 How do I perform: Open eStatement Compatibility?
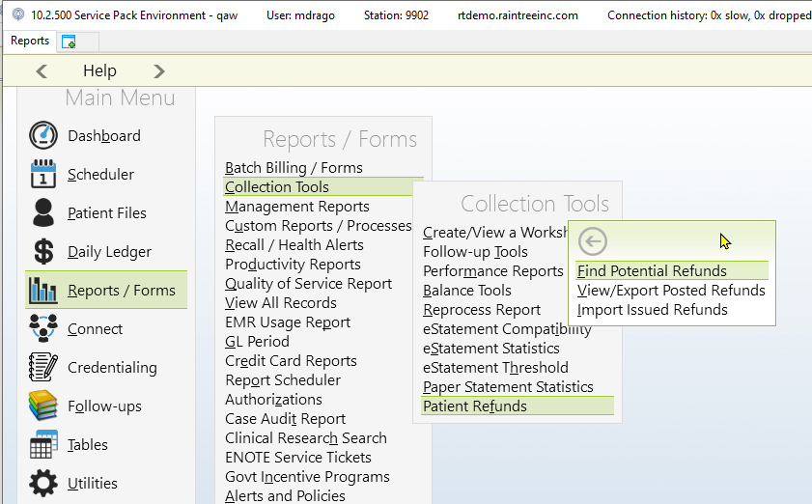pos(507,329)
